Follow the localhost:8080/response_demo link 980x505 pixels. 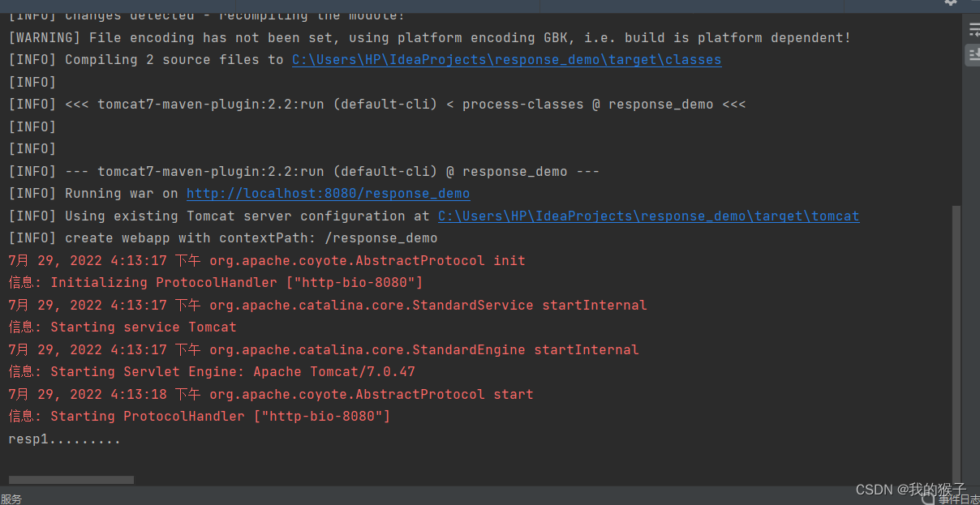pyautogui.click(x=328, y=193)
